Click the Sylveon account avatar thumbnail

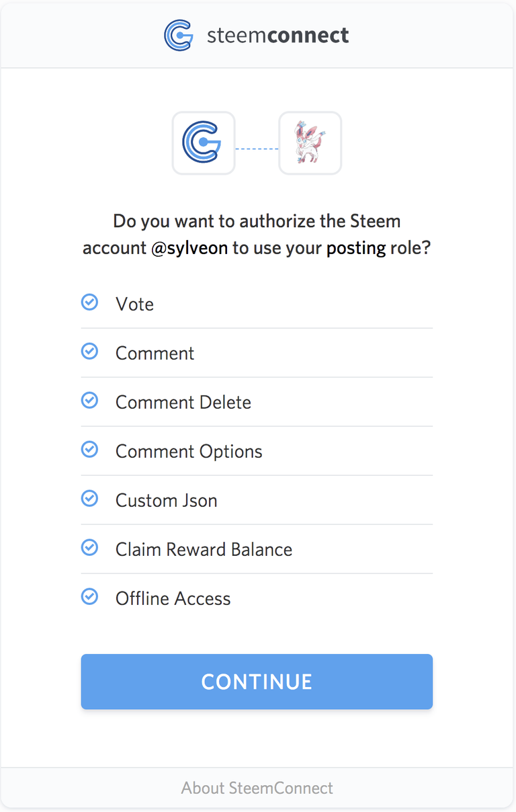[x=310, y=143]
